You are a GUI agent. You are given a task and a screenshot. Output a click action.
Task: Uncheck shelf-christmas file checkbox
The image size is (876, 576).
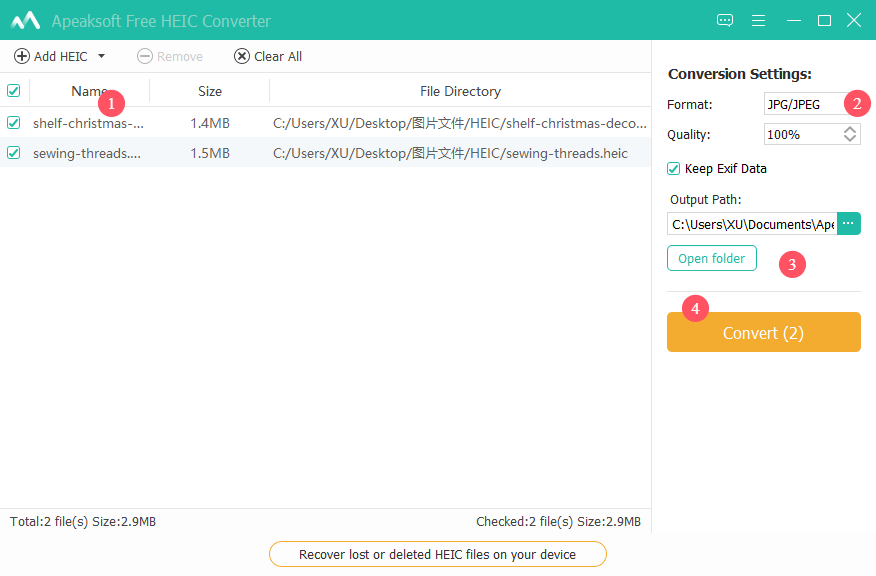click(14, 123)
